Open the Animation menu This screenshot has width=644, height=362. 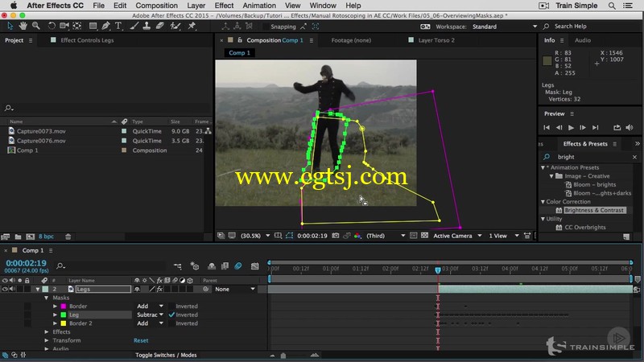point(259,6)
